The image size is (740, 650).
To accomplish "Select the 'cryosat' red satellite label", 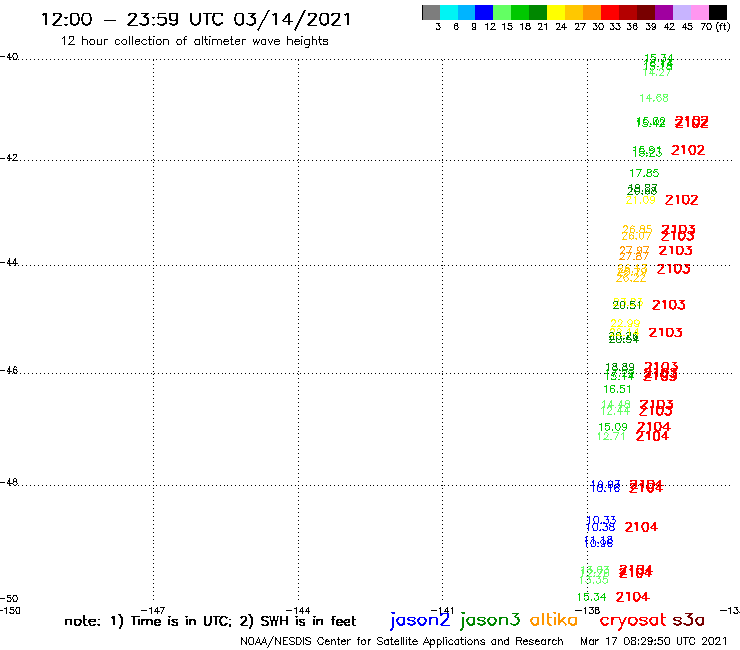I will click(632, 620).
